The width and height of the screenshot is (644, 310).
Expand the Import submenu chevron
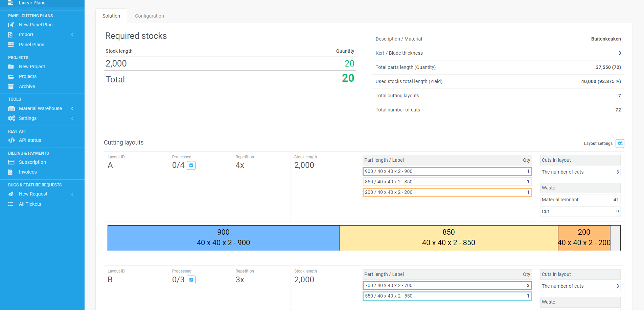click(72, 35)
